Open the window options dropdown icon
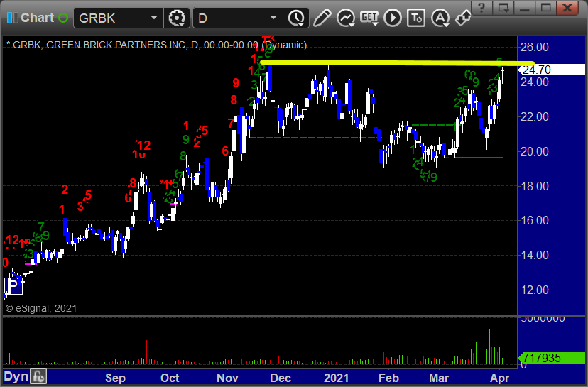588x387 pixels. click(x=503, y=8)
